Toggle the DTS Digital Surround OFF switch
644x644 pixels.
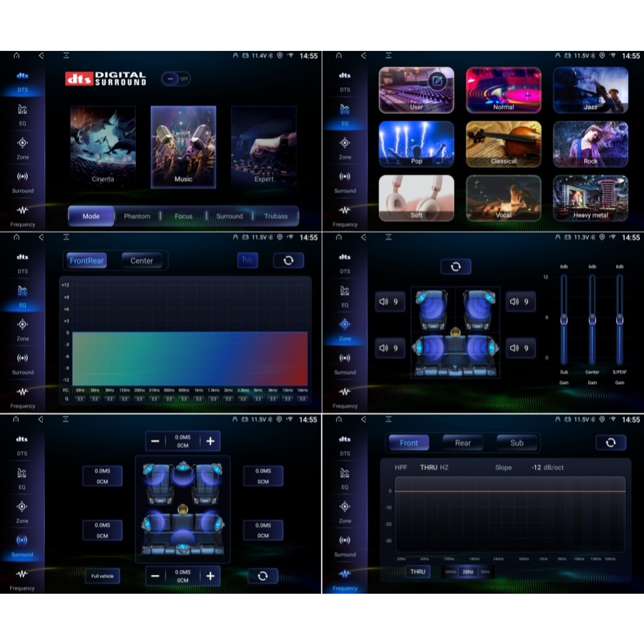[175, 79]
